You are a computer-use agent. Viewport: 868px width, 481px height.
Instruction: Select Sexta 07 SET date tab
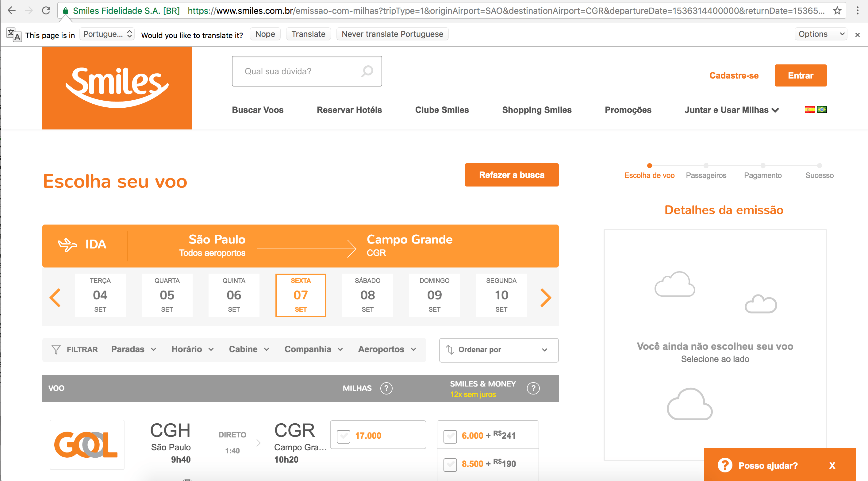(301, 295)
